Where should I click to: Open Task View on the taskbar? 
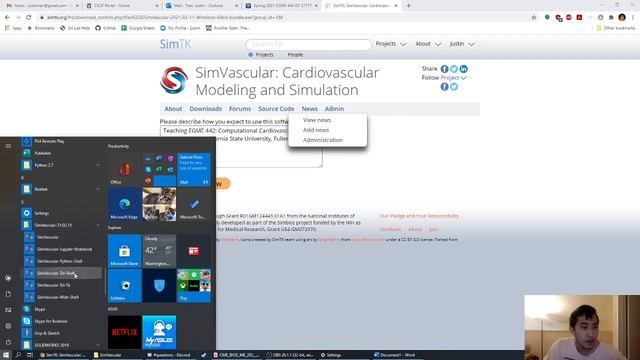30,355
